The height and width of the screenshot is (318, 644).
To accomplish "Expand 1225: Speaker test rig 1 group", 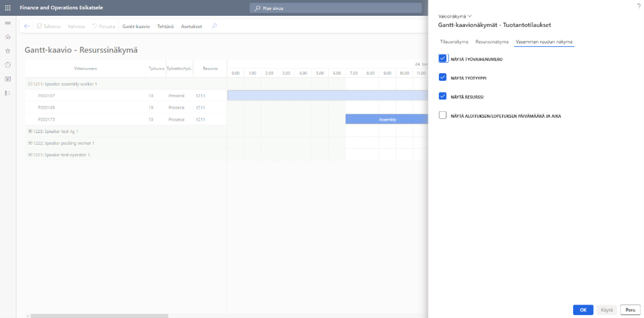I will (30, 131).
